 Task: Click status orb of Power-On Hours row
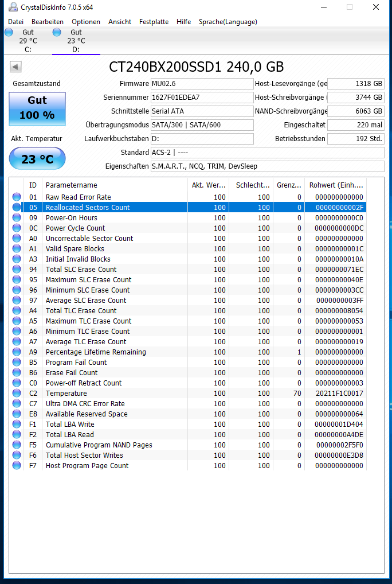coord(17,217)
